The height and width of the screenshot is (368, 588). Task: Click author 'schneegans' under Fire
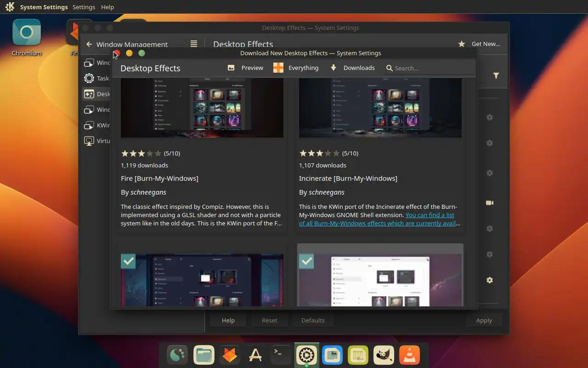point(148,192)
